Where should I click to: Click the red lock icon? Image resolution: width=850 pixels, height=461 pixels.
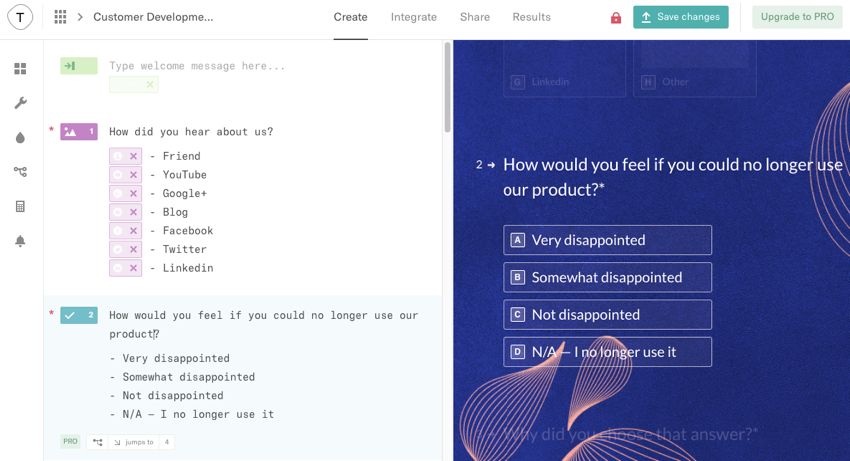click(x=616, y=18)
